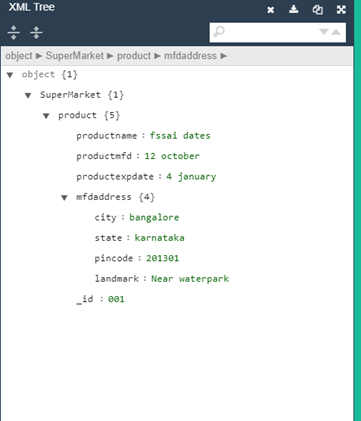361x421 pixels.
Task: Click the 'product' tree node label
Action: [77, 116]
